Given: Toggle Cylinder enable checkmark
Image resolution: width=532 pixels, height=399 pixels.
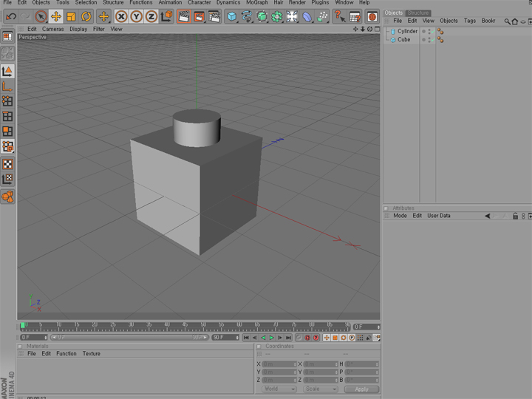Looking at the screenshot, I should pos(433,31).
